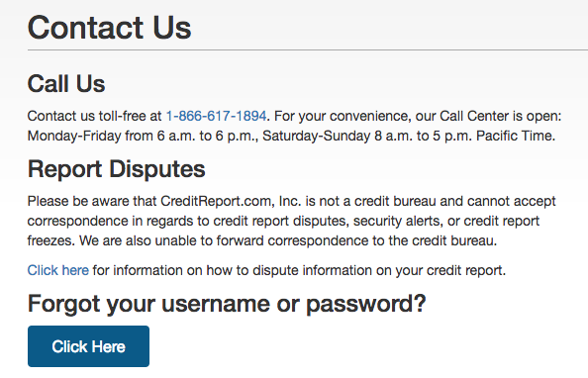The image size is (588, 378).
Task: Click the blue "Click Here" button
Action: pyautogui.click(x=88, y=346)
